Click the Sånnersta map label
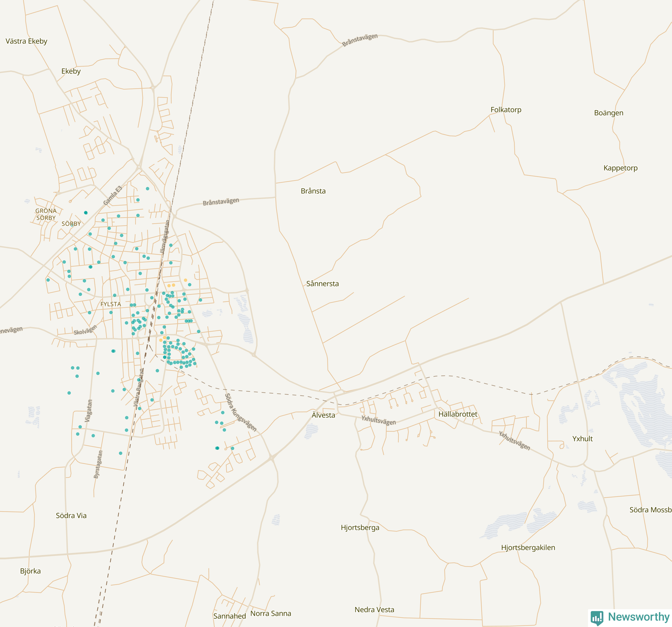The width and height of the screenshot is (672, 627). [322, 284]
